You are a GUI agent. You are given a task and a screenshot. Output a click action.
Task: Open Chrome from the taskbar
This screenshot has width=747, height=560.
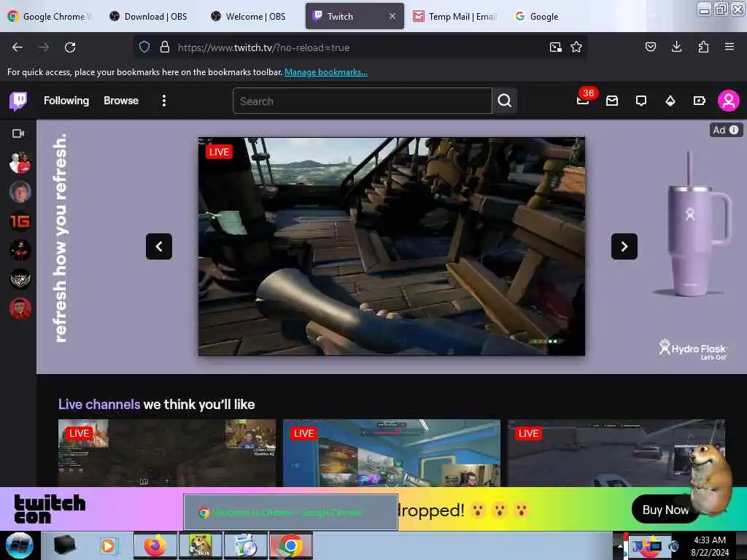pos(291,545)
